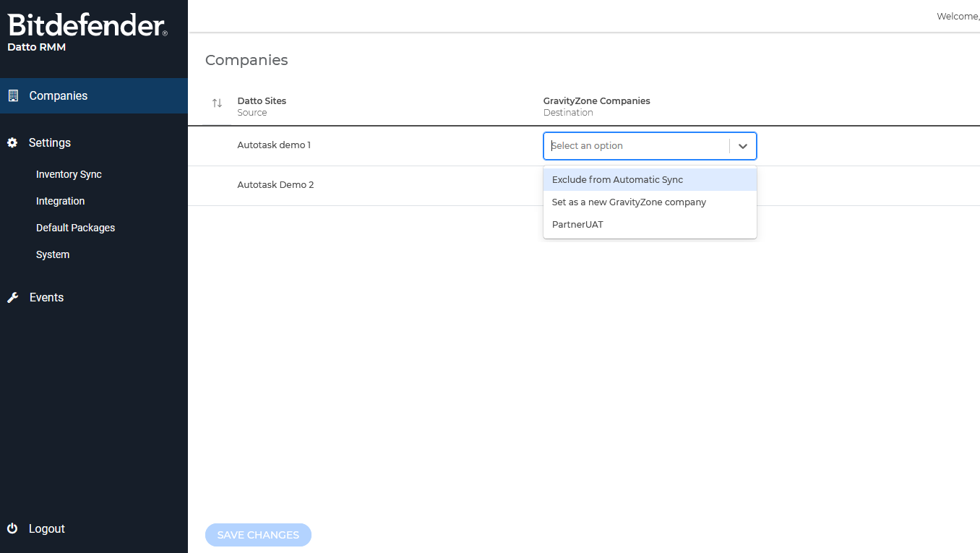Open the System settings page
Viewport: 980px width, 553px height.
point(52,254)
